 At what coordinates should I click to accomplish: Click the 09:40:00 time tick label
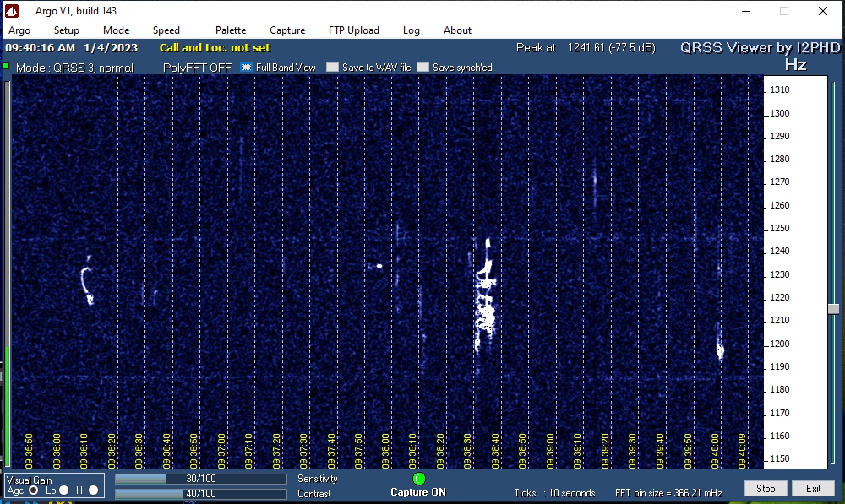tap(715, 451)
